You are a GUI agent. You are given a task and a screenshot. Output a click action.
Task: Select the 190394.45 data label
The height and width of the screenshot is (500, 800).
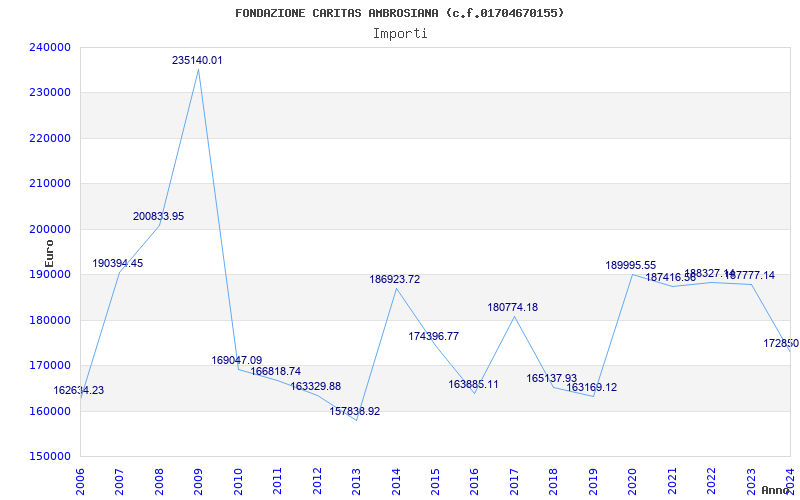[x=117, y=264]
